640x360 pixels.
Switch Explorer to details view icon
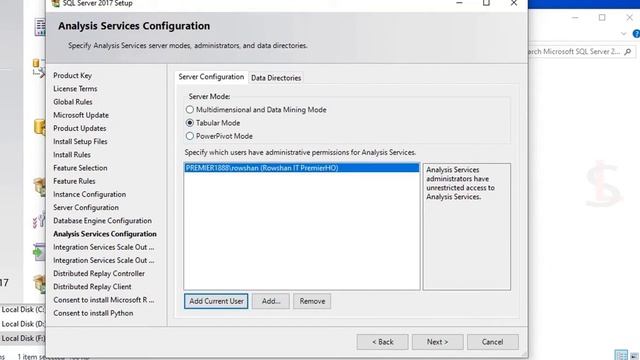(621, 355)
